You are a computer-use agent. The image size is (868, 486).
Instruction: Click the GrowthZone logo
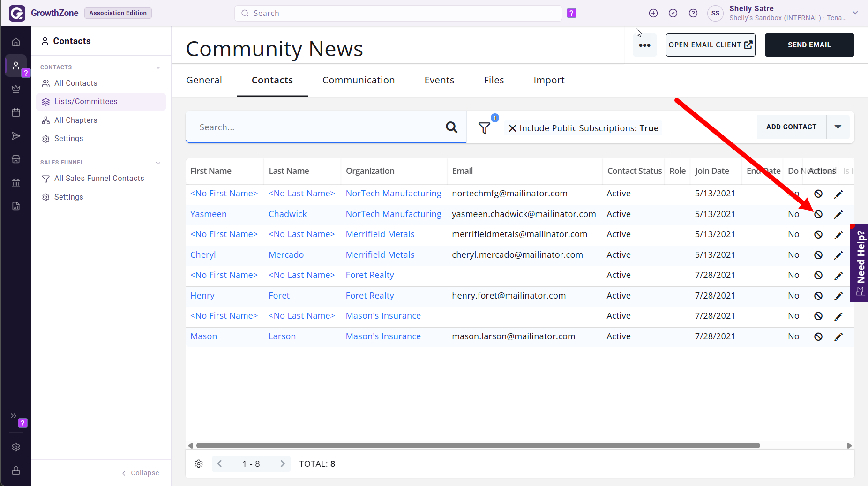coord(17,13)
